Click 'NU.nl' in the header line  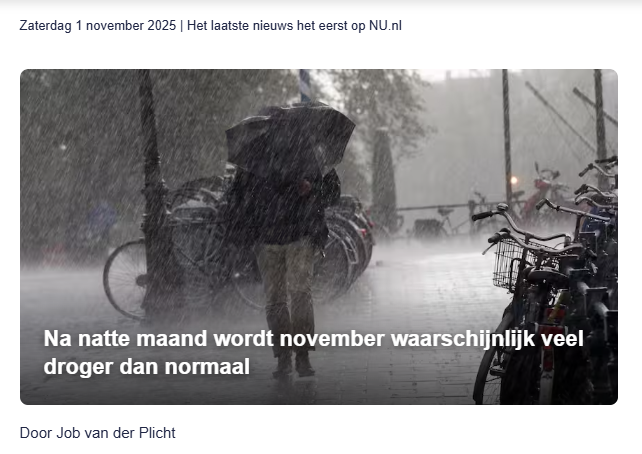pyautogui.click(x=385, y=25)
